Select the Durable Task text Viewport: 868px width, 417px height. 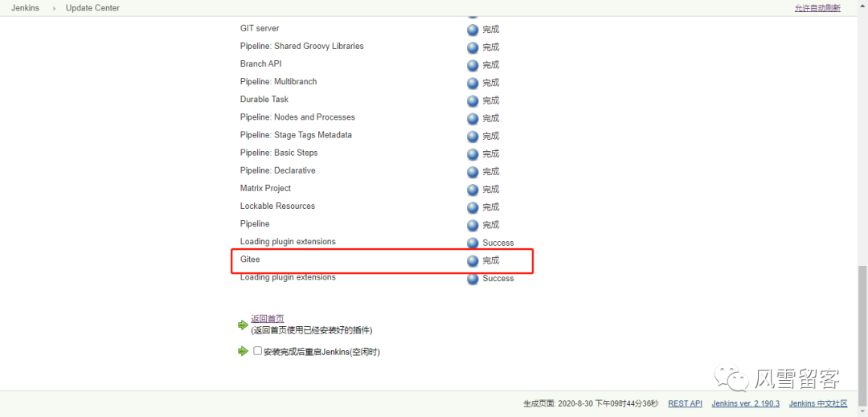tap(264, 99)
